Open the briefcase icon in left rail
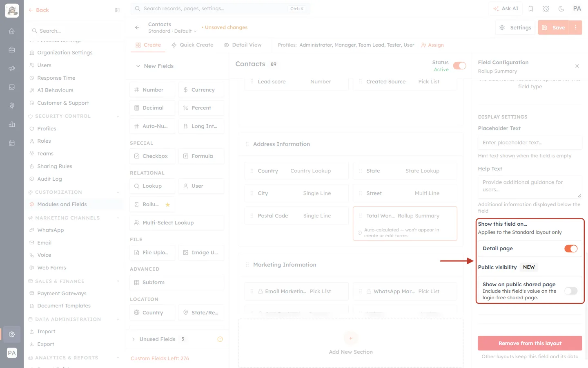This screenshot has height=368, width=588. (12, 49)
